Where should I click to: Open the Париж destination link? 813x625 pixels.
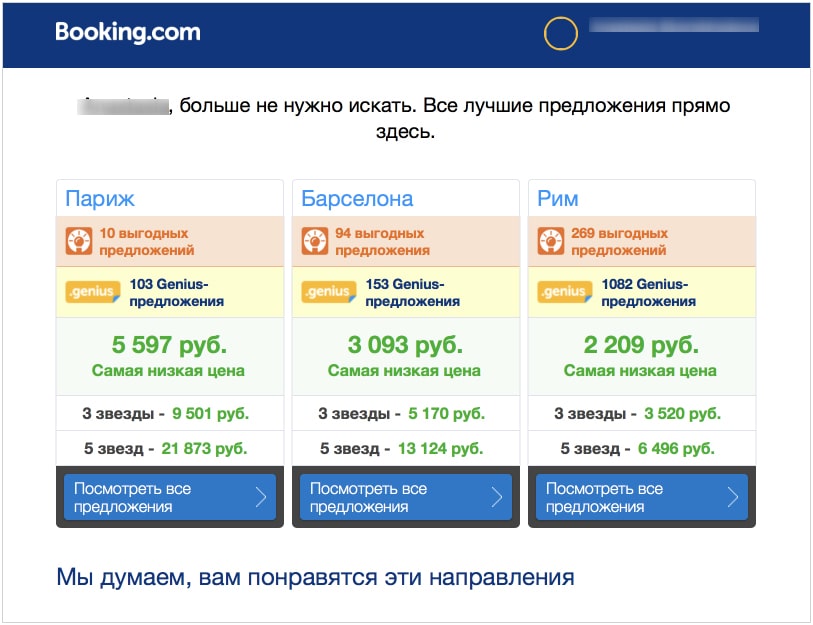(100, 199)
